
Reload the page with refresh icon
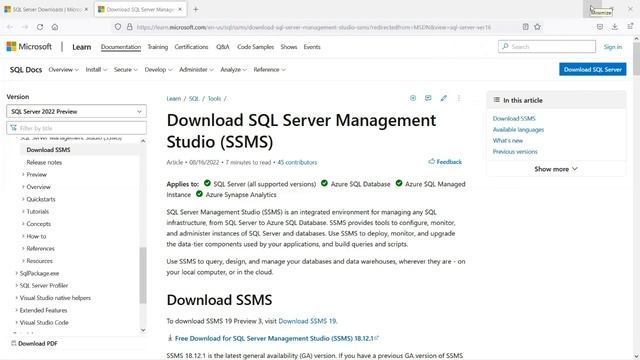40,27
